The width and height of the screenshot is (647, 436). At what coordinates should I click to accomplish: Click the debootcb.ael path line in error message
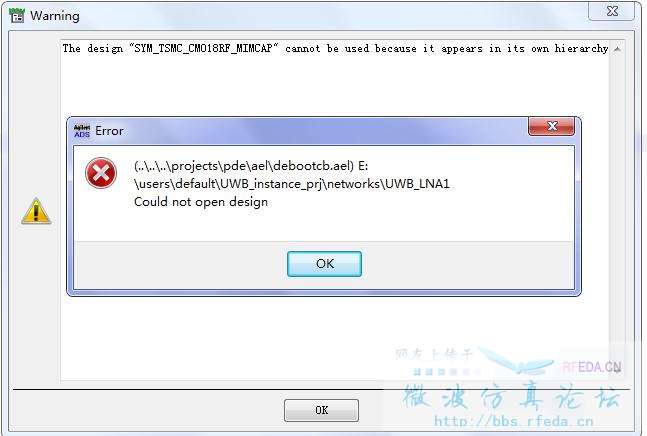[251, 166]
